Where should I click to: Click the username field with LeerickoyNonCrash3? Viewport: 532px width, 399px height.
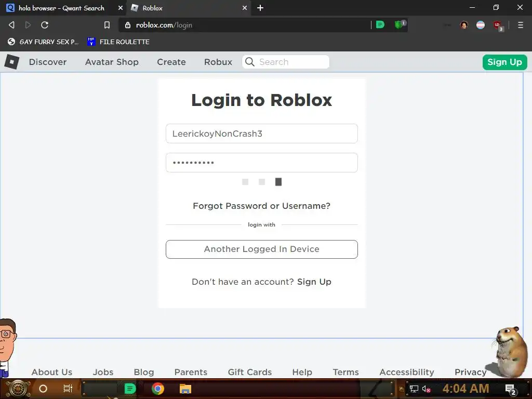262,134
